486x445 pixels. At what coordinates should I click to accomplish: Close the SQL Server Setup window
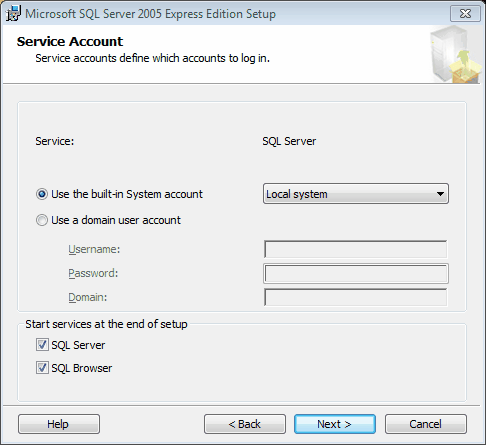(465, 14)
